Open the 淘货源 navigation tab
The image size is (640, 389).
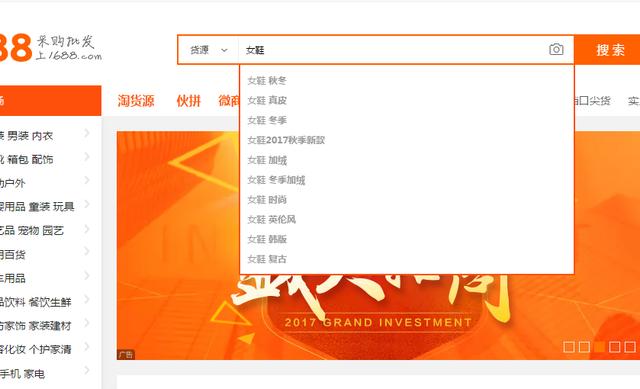[x=136, y=100]
